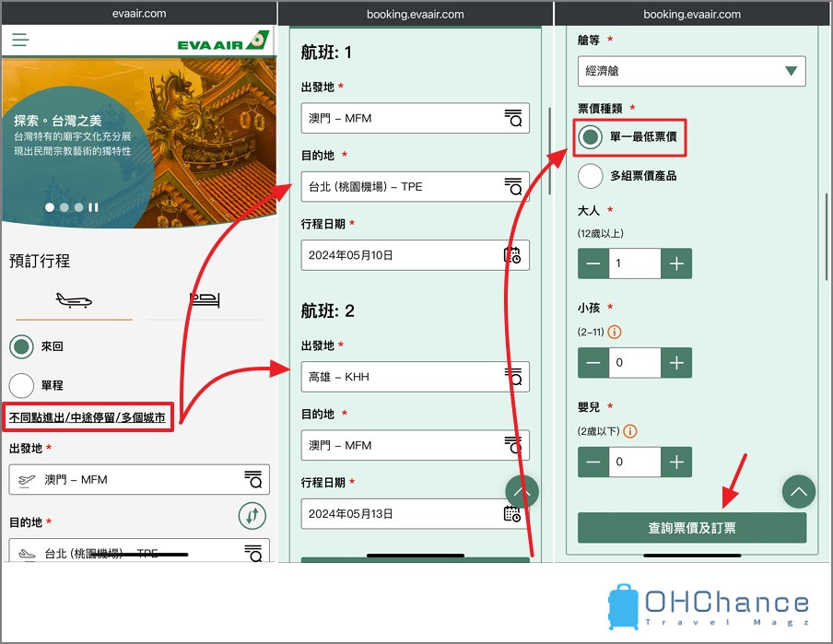Decrease the adult (大人) passenger count
This screenshot has width=833, height=644.
coord(593,263)
